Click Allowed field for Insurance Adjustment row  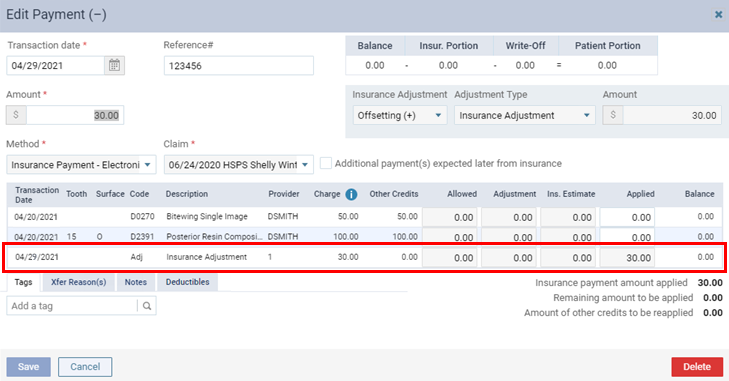coord(450,258)
